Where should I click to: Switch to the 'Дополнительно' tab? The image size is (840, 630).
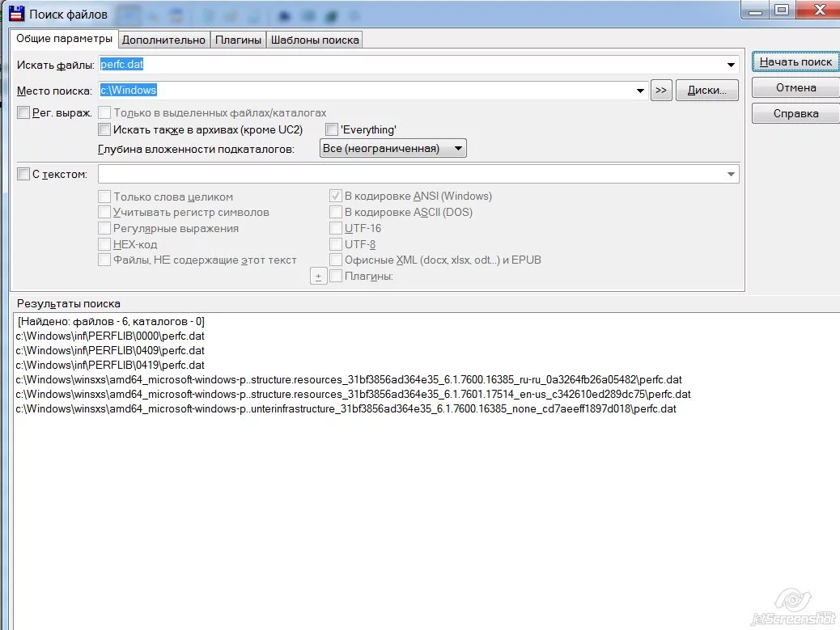point(163,40)
